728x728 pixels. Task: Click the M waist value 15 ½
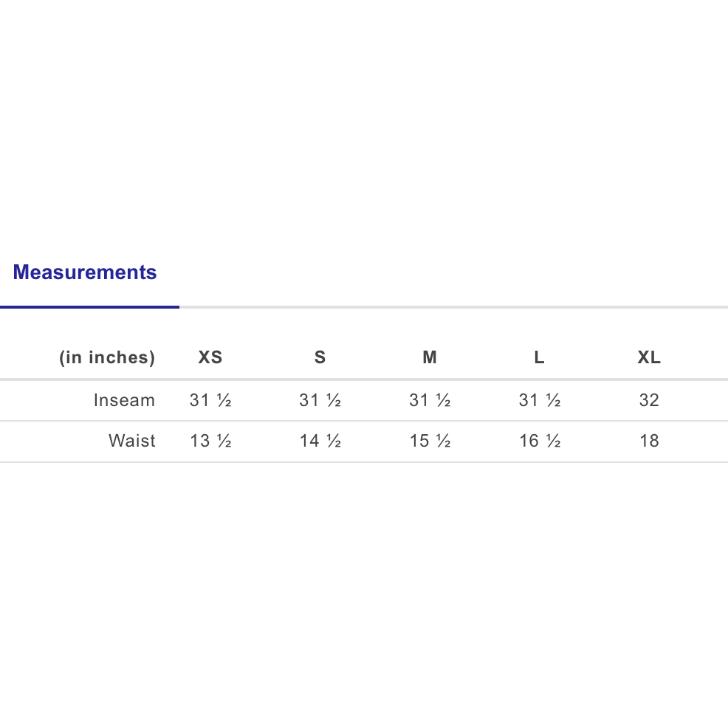[x=430, y=441]
